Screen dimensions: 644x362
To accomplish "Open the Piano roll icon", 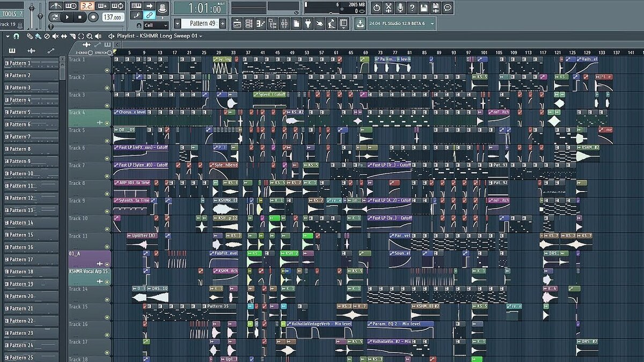I will [260, 24].
